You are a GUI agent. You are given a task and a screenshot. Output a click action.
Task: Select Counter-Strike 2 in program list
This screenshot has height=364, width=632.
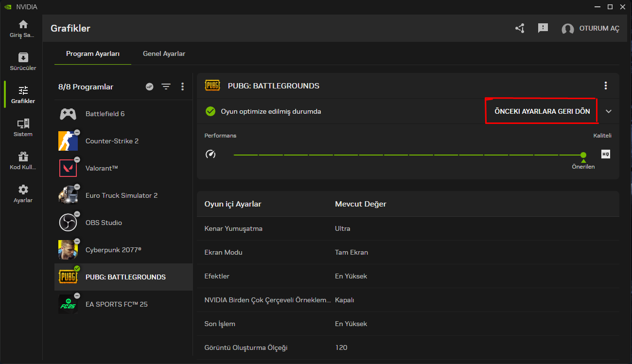[123, 141]
